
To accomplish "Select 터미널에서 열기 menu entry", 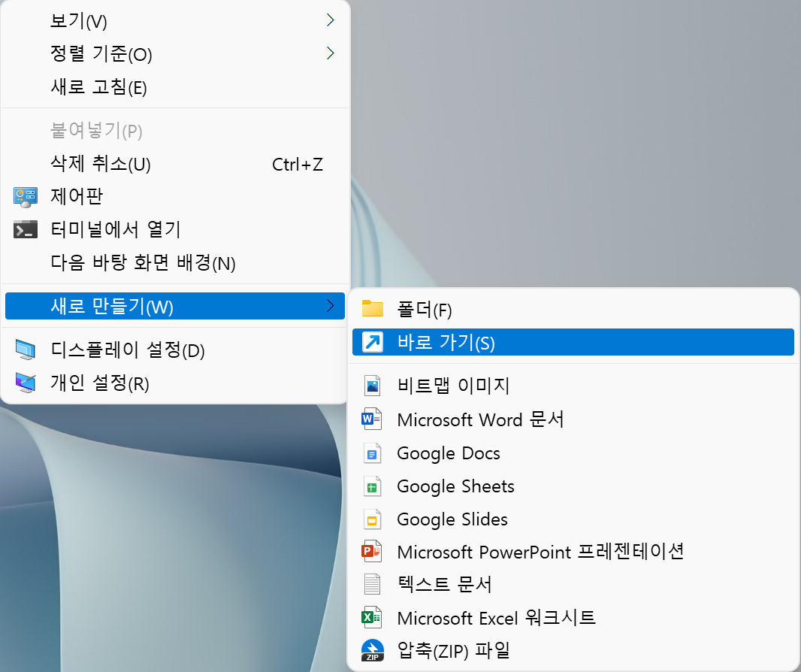I will [x=175, y=230].
